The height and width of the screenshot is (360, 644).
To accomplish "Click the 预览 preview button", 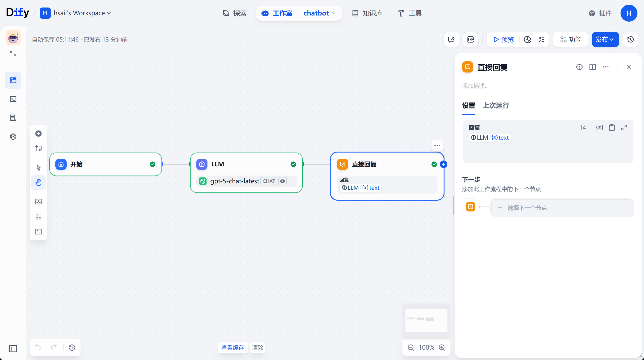I will pyautogui.click(x=503, y=39).
